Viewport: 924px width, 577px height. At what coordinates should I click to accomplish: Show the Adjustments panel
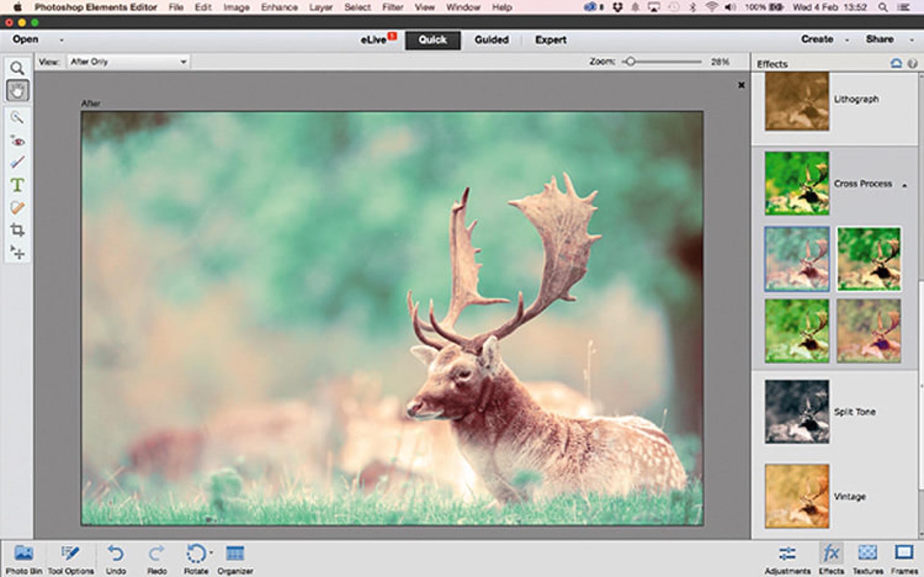787,560
